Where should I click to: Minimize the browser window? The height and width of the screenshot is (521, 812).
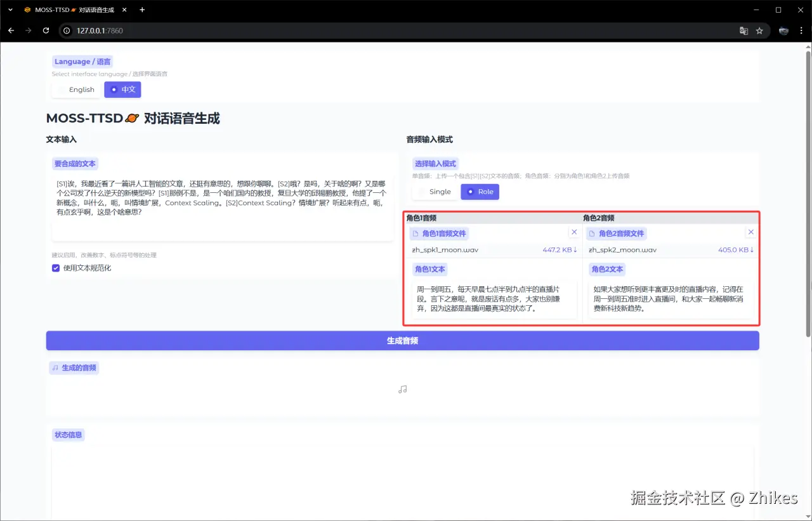(756, 10)
